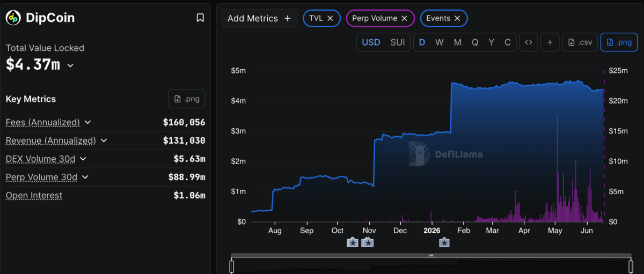Export chart data as .csv
644x274 pixels.
580,42
